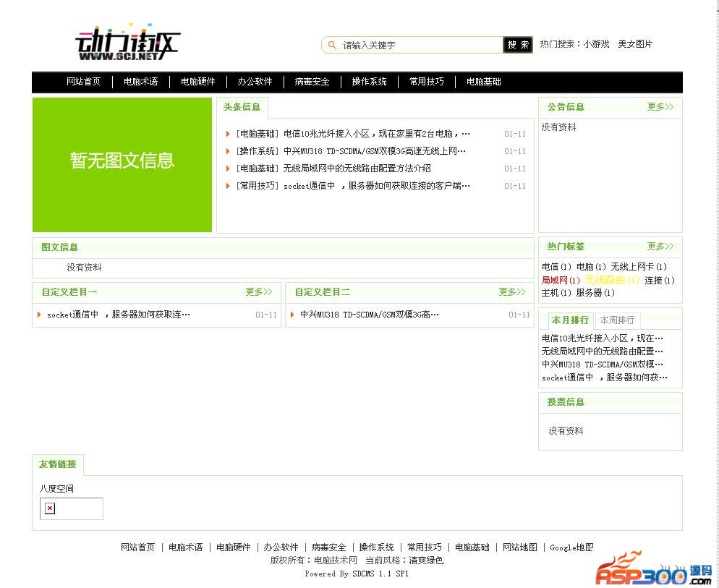Screen dimensions: 719x588
Task: Click the 电信(1) hot tag
Action: point(557,267)
